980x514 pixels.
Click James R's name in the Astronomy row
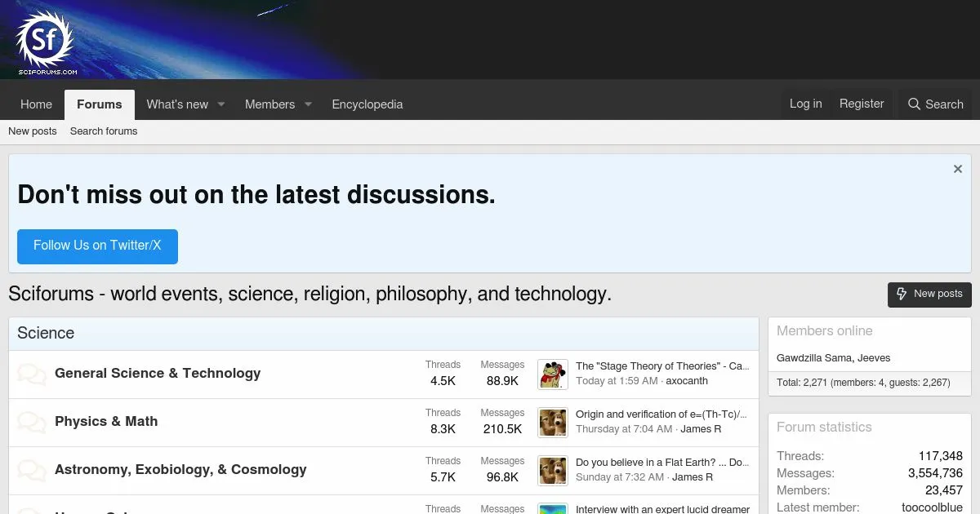693,477
